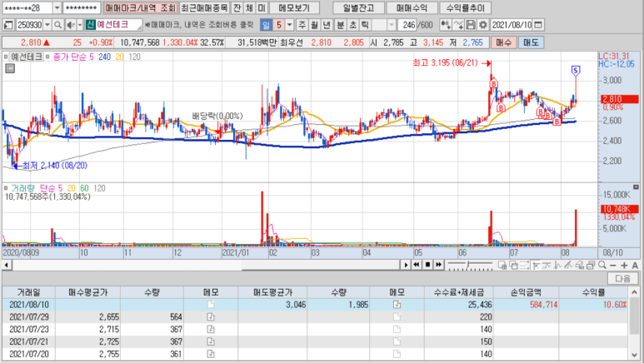
Task: Click the plus zoom-in chart icon
Action: (624, 266)
